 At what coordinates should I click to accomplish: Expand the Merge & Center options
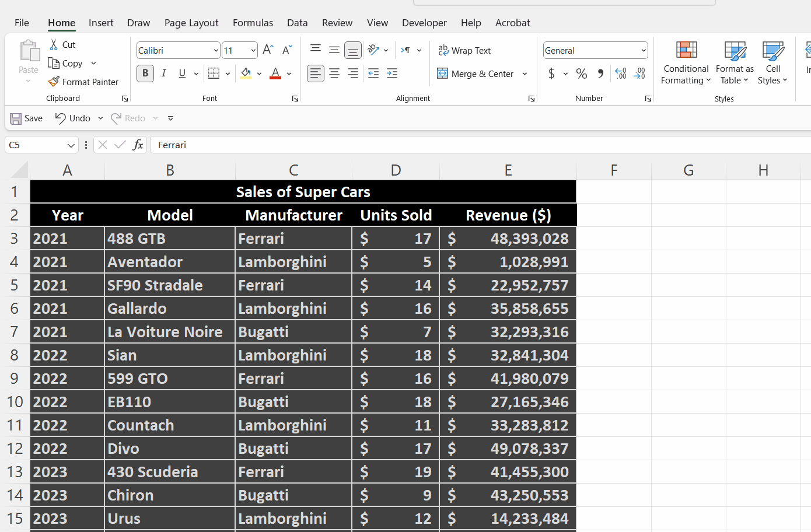coord(525,73)
